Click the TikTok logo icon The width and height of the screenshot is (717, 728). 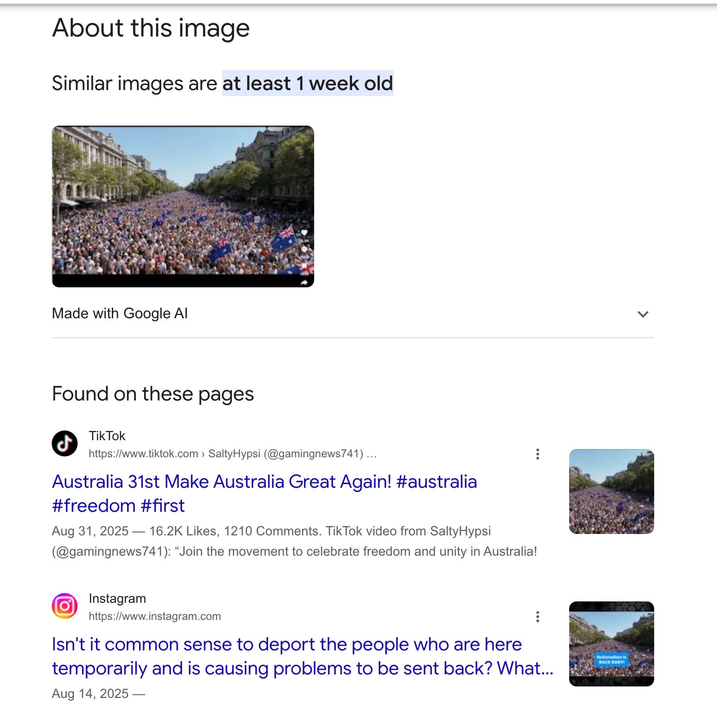point(65,443)
